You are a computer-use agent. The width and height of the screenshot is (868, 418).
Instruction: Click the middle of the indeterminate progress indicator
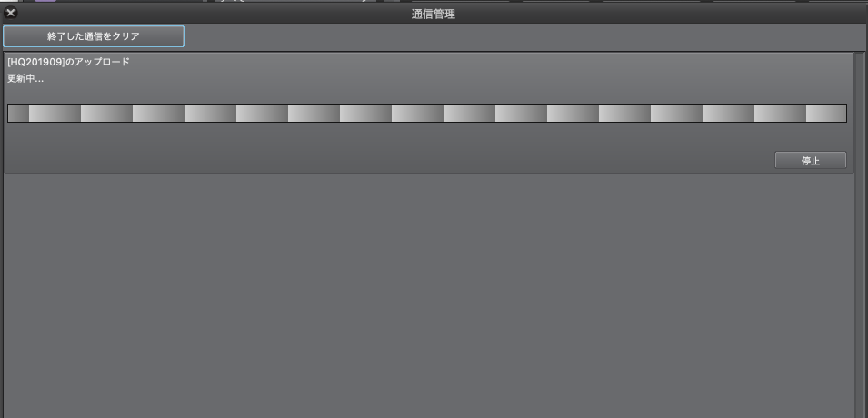click(x=427, y=114)
